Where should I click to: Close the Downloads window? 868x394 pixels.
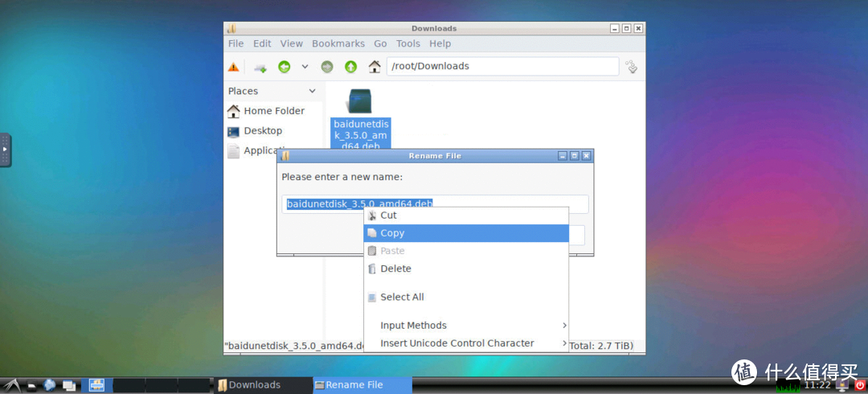pyautogui.click(x=638, y=28)
